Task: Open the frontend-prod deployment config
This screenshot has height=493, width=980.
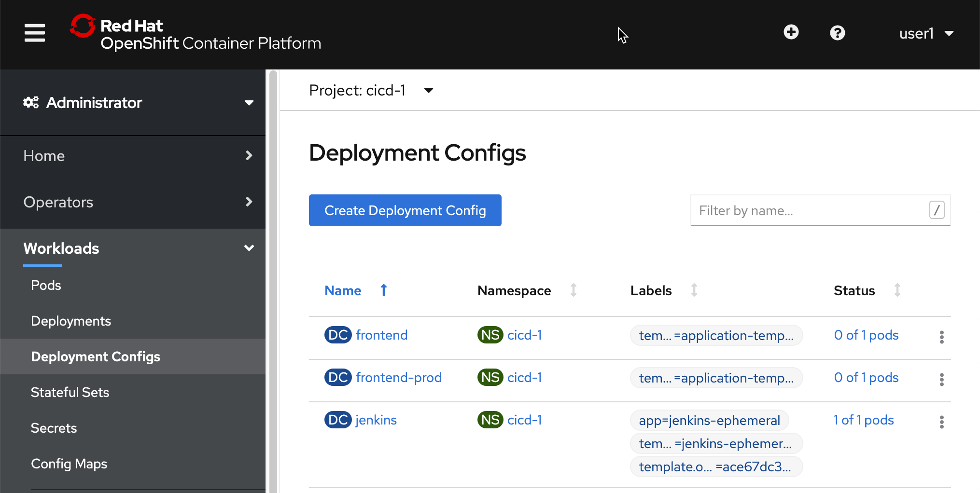Action: [x=399, y=377]
